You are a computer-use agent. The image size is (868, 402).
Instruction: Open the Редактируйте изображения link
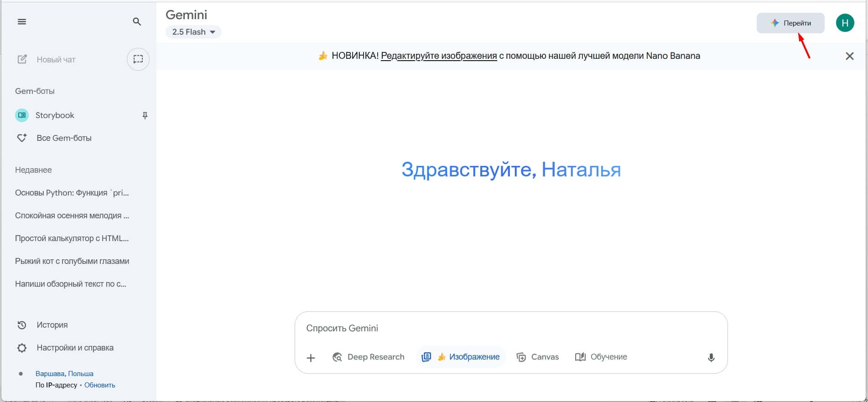coord(439,56)
